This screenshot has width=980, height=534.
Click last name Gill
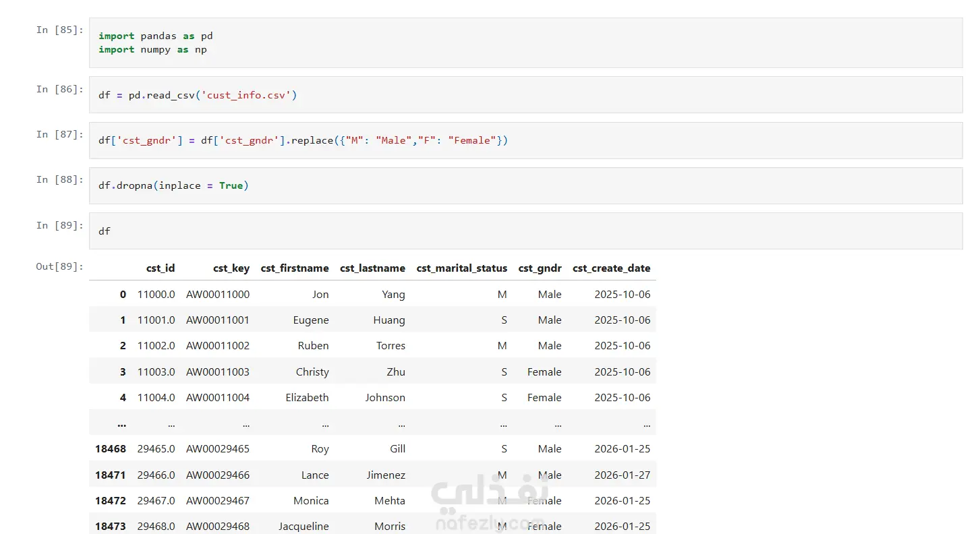[x=398, y=448]
